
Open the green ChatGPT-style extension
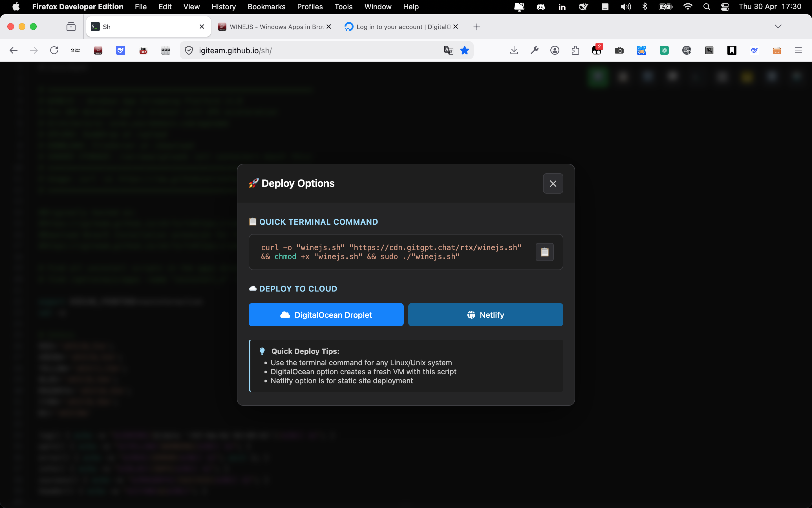point(664,51)
